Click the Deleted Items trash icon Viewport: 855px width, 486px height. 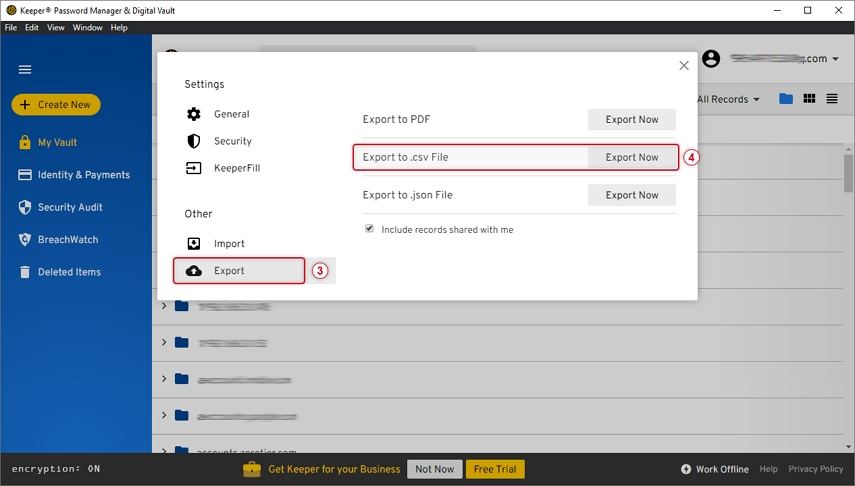25,272
